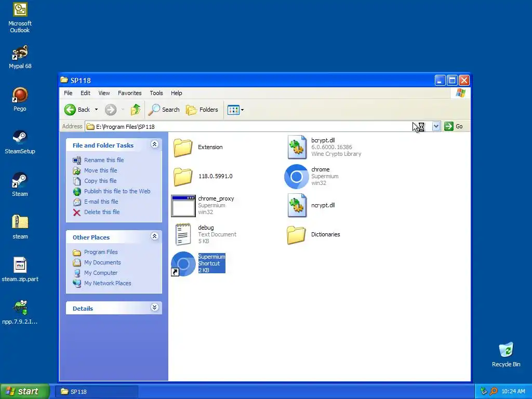Click the SP118 taskbar button
Image resolution: width=532 pixels, height=399 pixels.
[97, 392]
